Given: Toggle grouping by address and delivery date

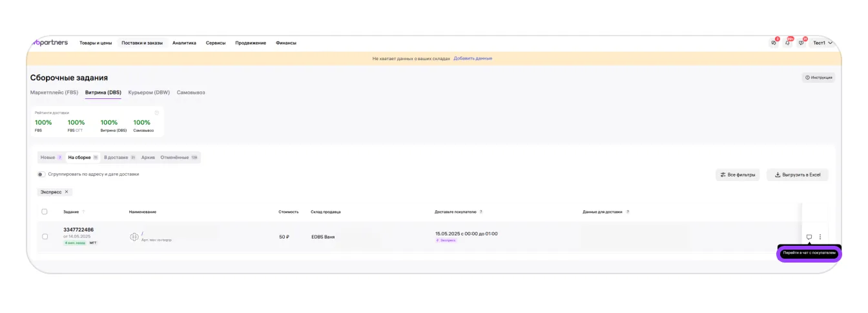Looking at the screenshot, I should pyautogui.click(x=41, y=174).
